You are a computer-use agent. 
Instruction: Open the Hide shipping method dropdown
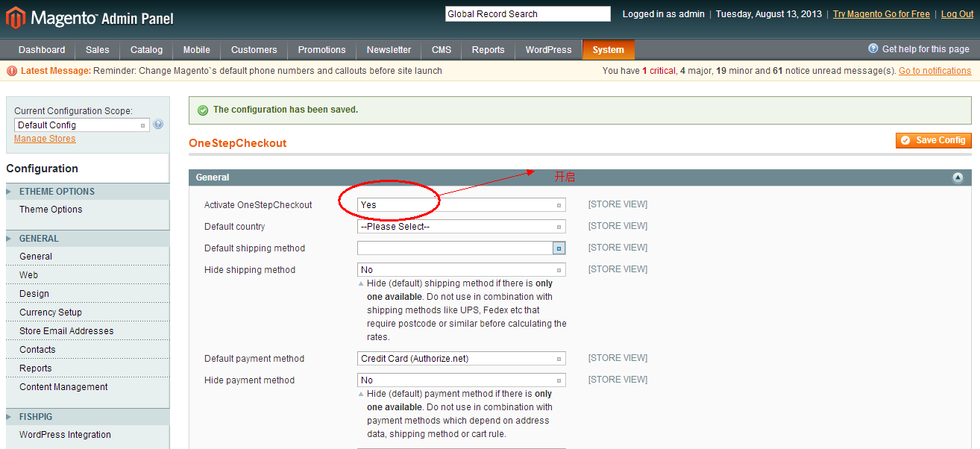click(x=462, y=269)
